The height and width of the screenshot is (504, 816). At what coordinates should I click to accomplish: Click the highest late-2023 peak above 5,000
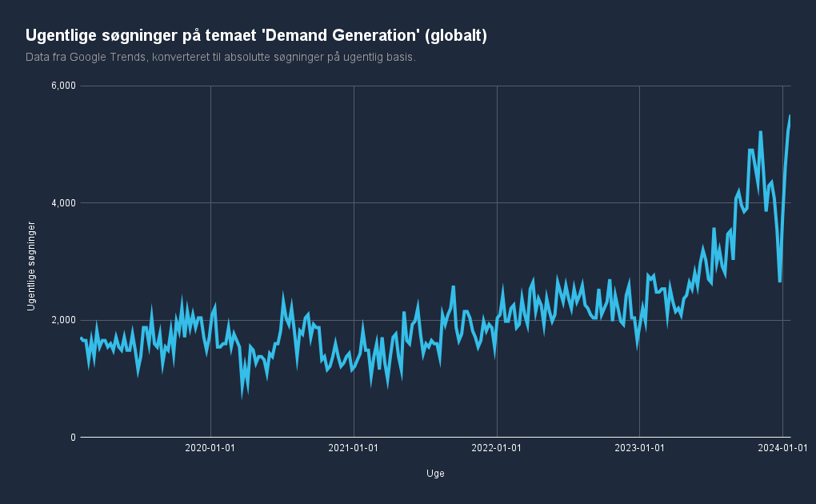point(760,132)
